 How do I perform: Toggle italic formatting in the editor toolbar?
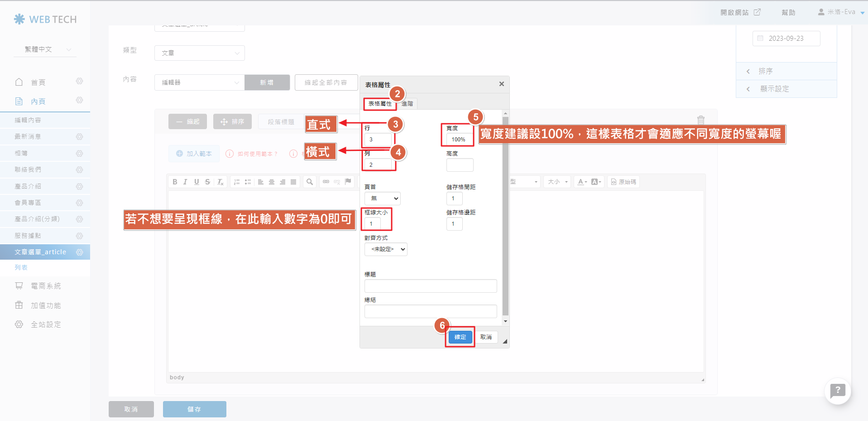(185, 182)
